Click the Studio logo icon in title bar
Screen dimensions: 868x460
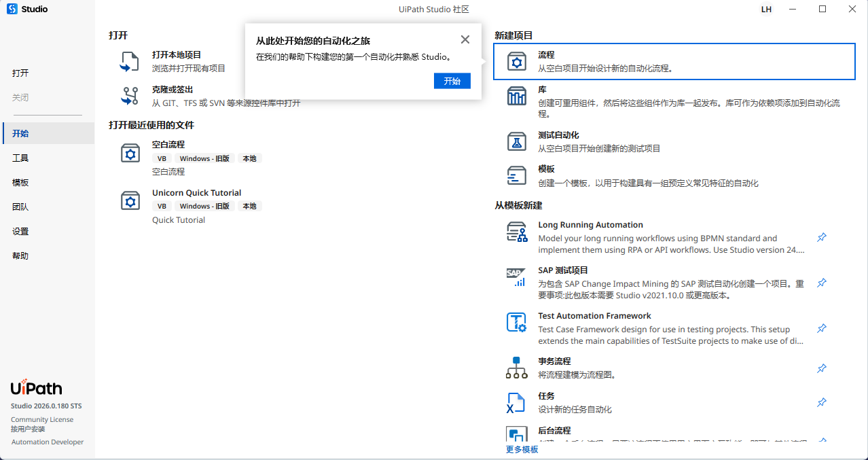[12, 9]
